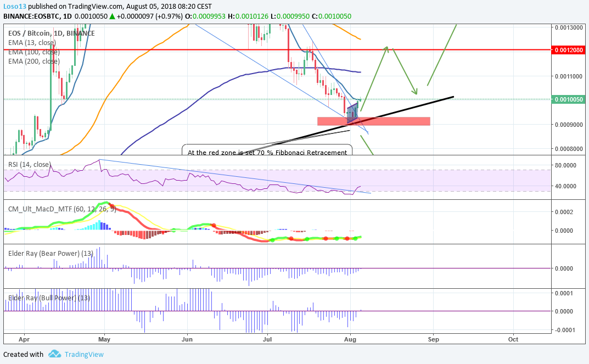Click the Elder Ray (Bear Power) label
This screenshot has height=364, width=589.
51,253
